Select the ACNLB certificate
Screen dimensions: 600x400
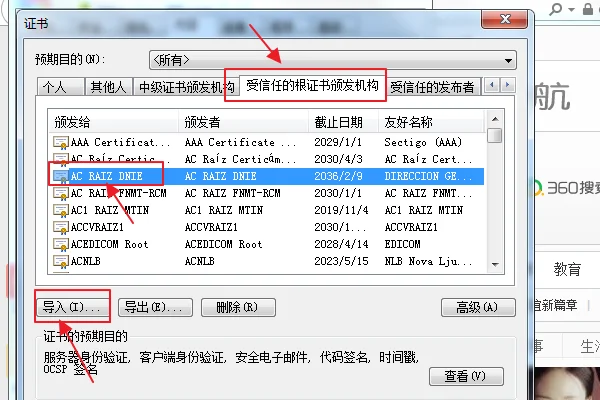tap(266, 261)
